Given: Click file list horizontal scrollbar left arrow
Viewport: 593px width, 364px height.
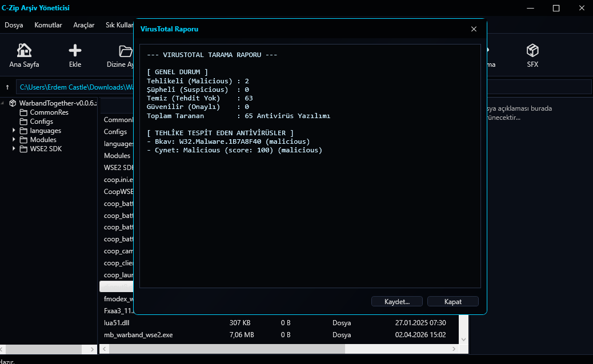Looking at the screenshot, I should 105,349.
